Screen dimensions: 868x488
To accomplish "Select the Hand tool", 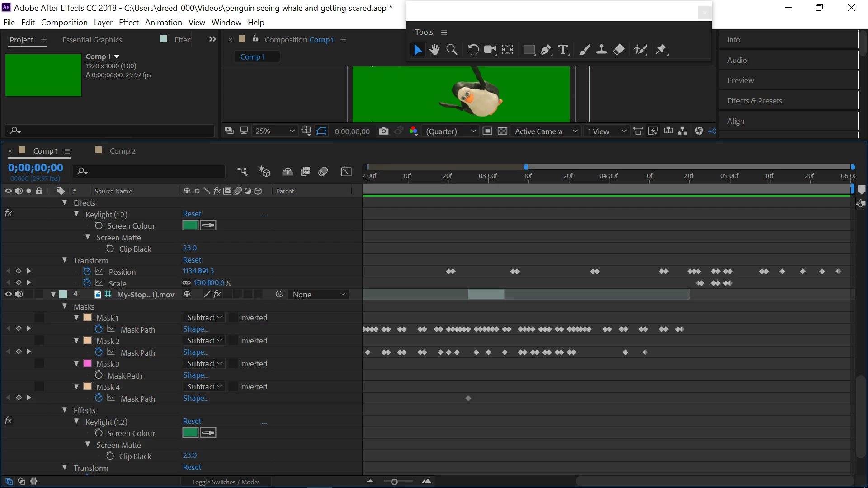I will (434, 50).
